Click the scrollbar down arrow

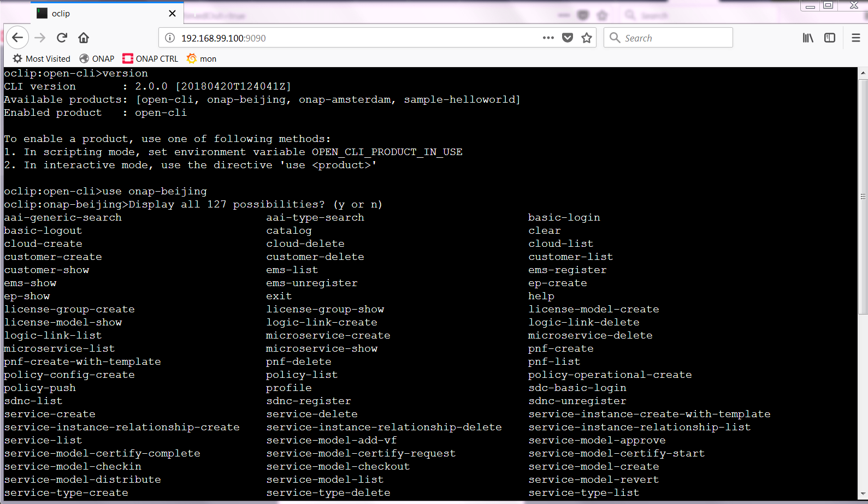(863, 495)
